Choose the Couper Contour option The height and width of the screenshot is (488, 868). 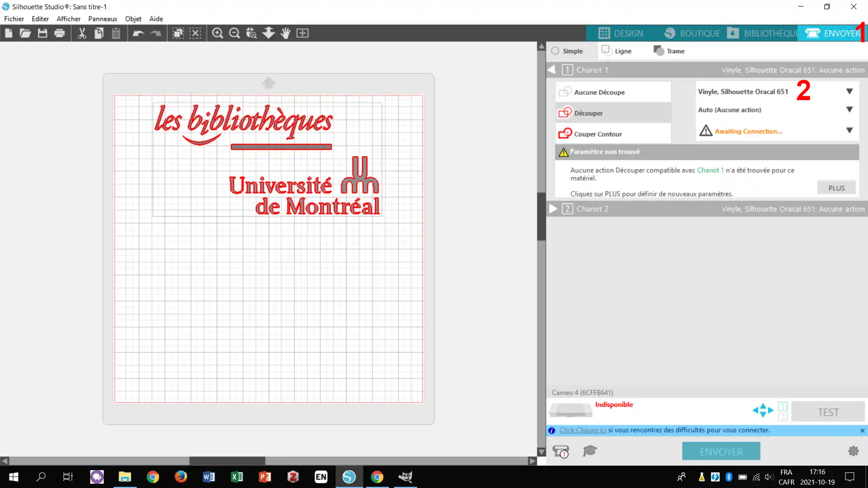(613, 134)
